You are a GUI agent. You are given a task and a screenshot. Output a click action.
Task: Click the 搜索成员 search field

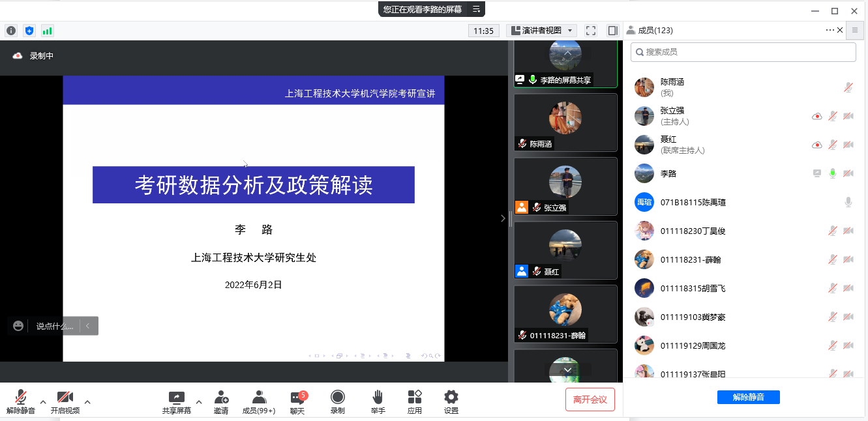tap(743, 52)
